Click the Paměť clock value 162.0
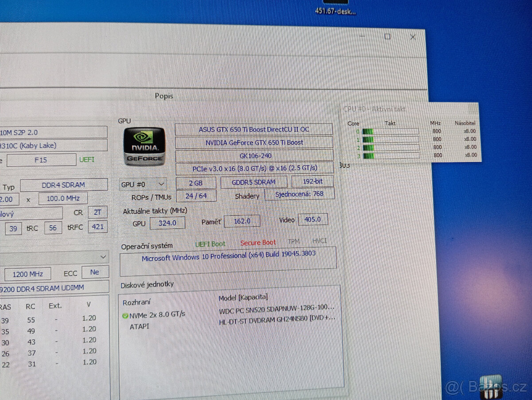Viewport: 532px width, 400px height. (242, 221)
